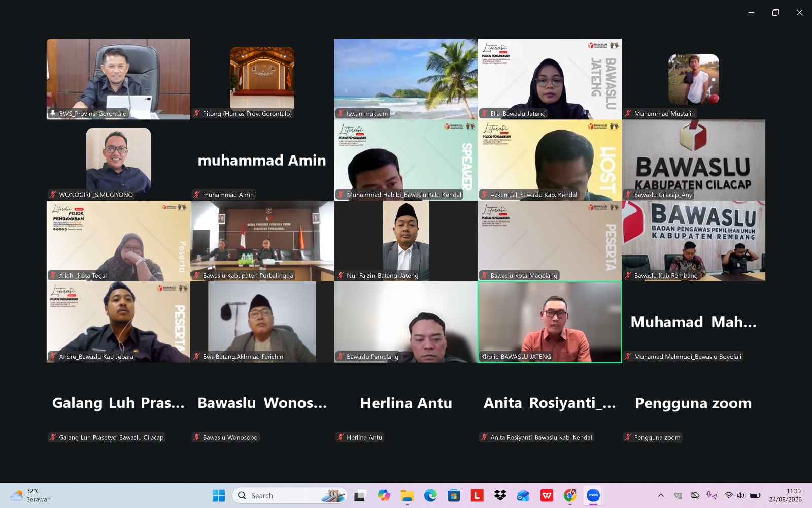Viewport: 812px width, 508px height.
Task: Select Muhamad Mahmudi_Bawaslu Boyolali tile
Action: (694, 322)
